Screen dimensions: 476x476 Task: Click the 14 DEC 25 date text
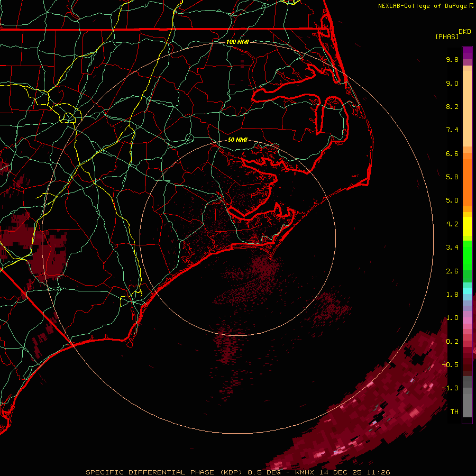[x=340, y=472]
